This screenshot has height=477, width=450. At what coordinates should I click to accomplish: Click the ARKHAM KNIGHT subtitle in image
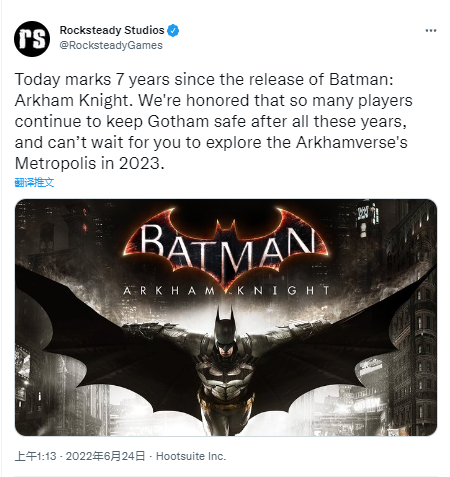[x=227, y=291]
